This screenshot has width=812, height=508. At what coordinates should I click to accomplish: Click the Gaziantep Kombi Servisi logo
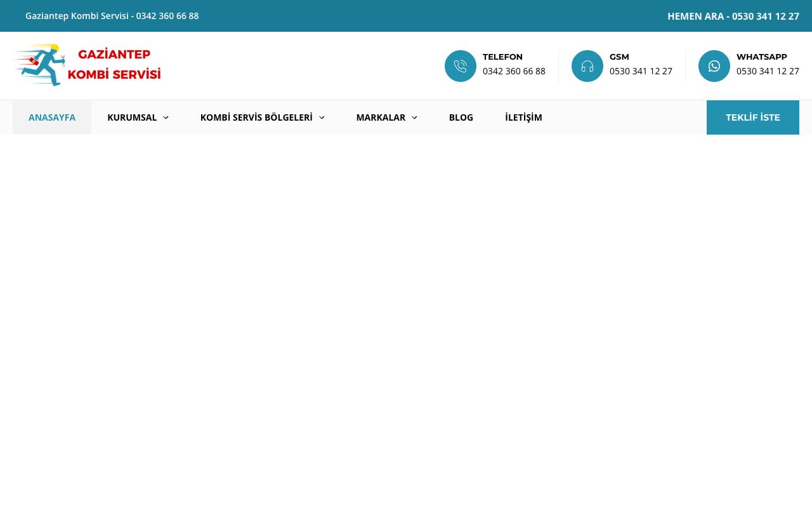coord(88,65)
